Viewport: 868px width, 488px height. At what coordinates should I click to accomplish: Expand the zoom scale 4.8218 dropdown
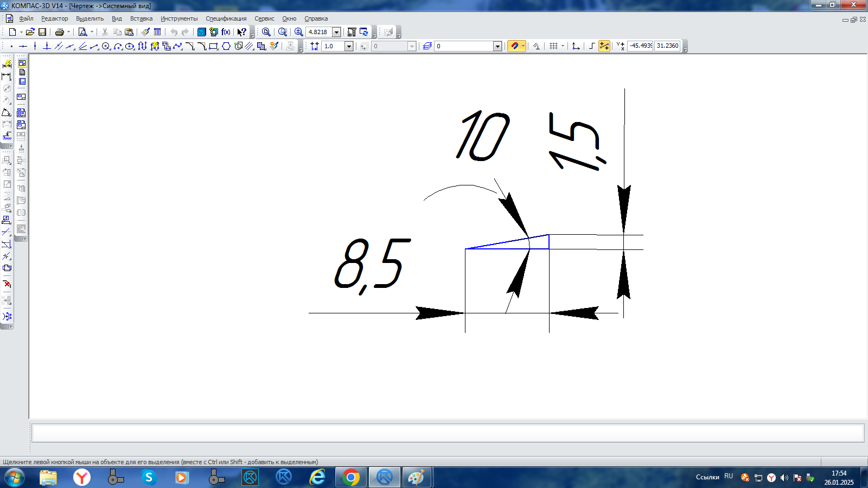point(336,32)
